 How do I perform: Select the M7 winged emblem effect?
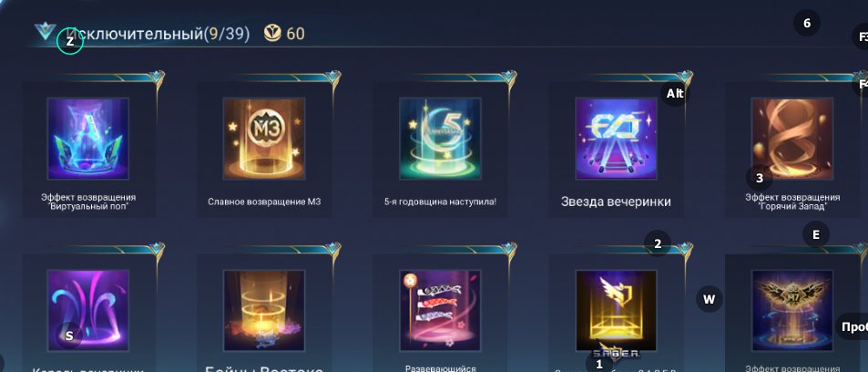click(792, 311)
